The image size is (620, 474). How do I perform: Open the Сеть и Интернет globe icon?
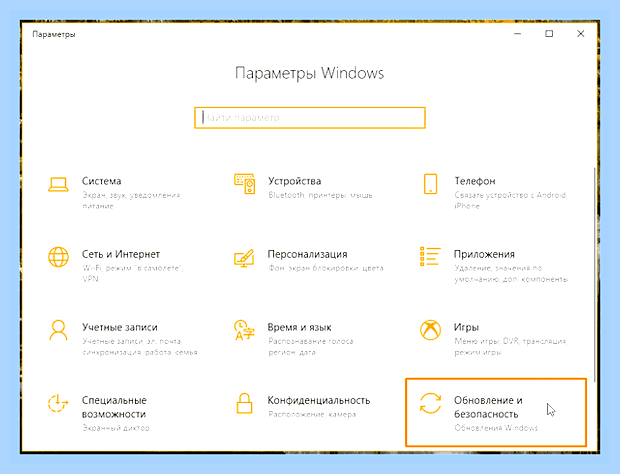coord(58,257)
